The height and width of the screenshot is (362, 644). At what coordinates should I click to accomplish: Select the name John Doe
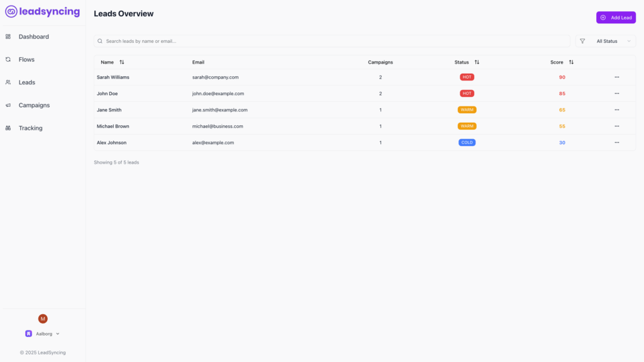pos(107,93)
